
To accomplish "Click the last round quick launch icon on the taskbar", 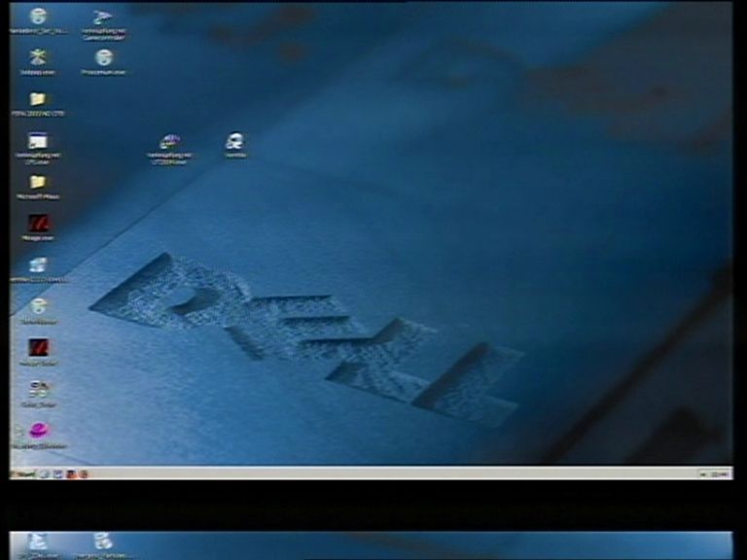I will tap(84, 473).
